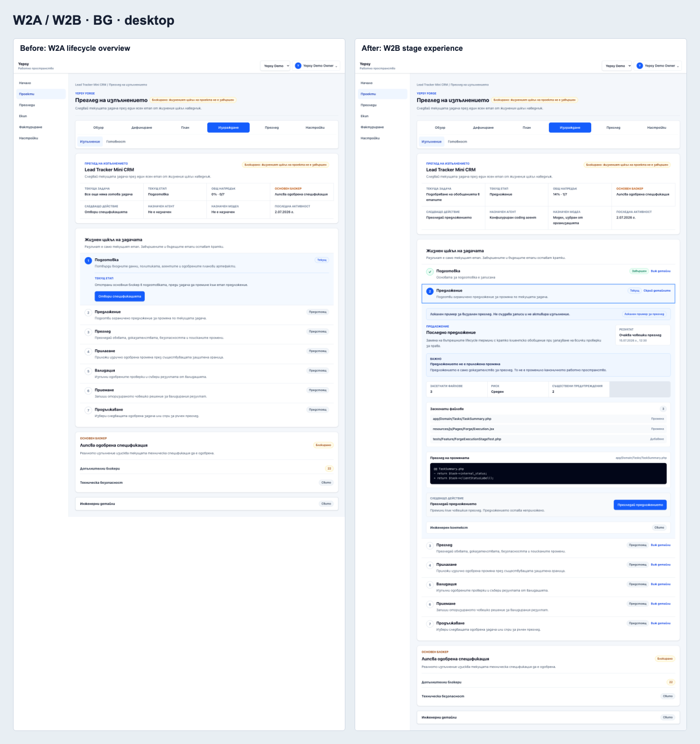Open the Yepsy Demo Owner menu in Before panel
Image resolution: width=700 pixels, height=744 pixels.
[316, 66]
